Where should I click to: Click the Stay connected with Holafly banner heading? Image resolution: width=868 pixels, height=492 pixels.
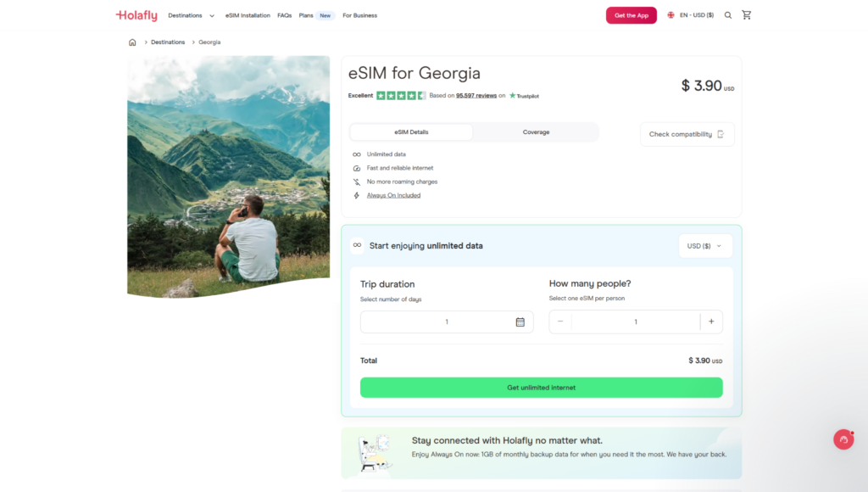[x=507, y=440]
